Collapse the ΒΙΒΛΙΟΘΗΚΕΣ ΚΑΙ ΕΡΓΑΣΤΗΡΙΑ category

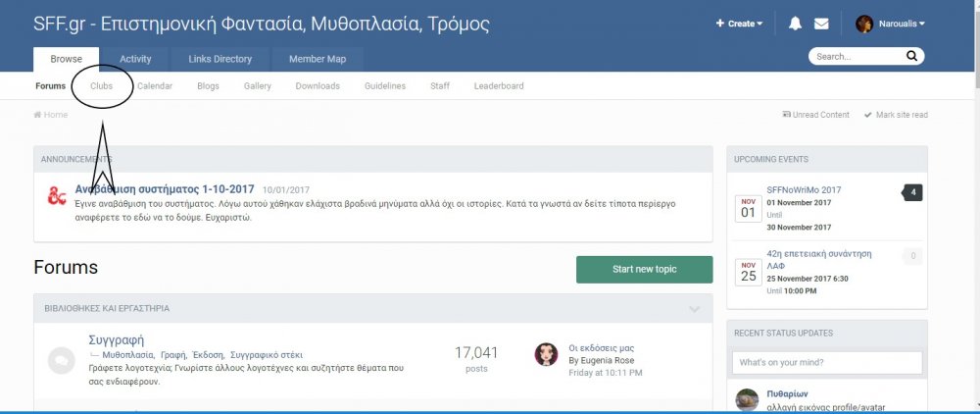[694, 309]
